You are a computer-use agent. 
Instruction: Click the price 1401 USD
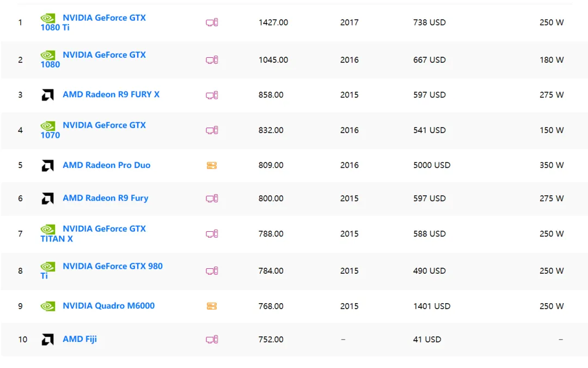coord(432,306)
